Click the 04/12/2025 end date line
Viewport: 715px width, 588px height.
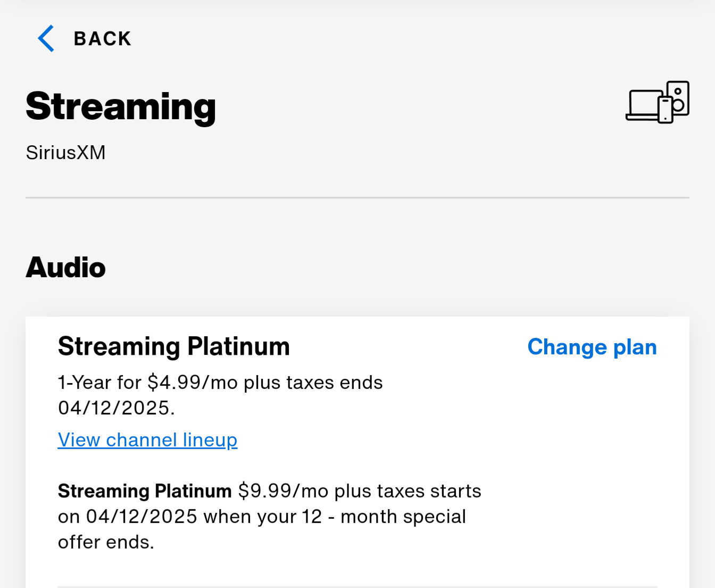117,408
